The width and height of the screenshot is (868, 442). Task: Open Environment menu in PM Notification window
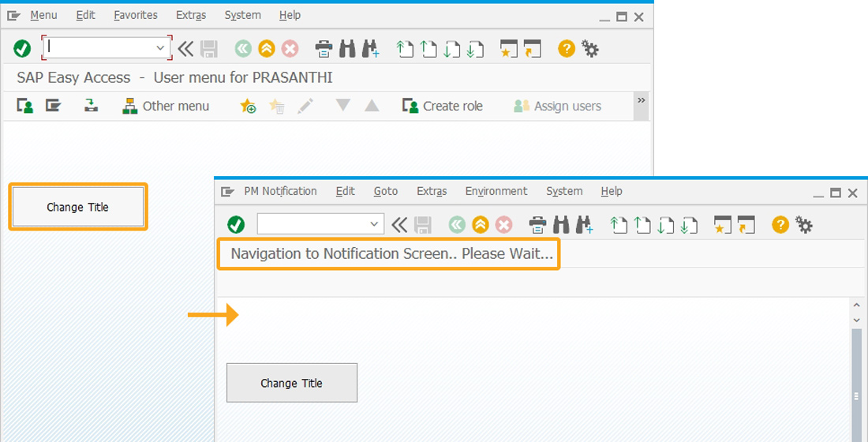(x=496, y=191)
